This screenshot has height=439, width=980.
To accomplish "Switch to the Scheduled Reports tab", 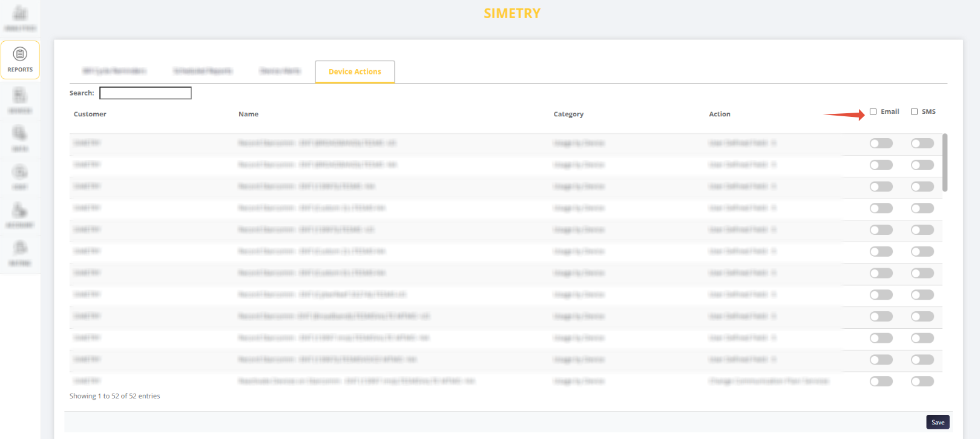I will click(203, 71).
